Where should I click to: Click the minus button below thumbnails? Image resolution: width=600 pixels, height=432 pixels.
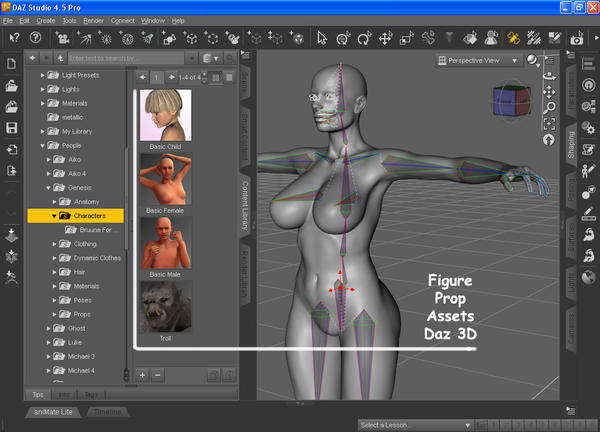158,375
